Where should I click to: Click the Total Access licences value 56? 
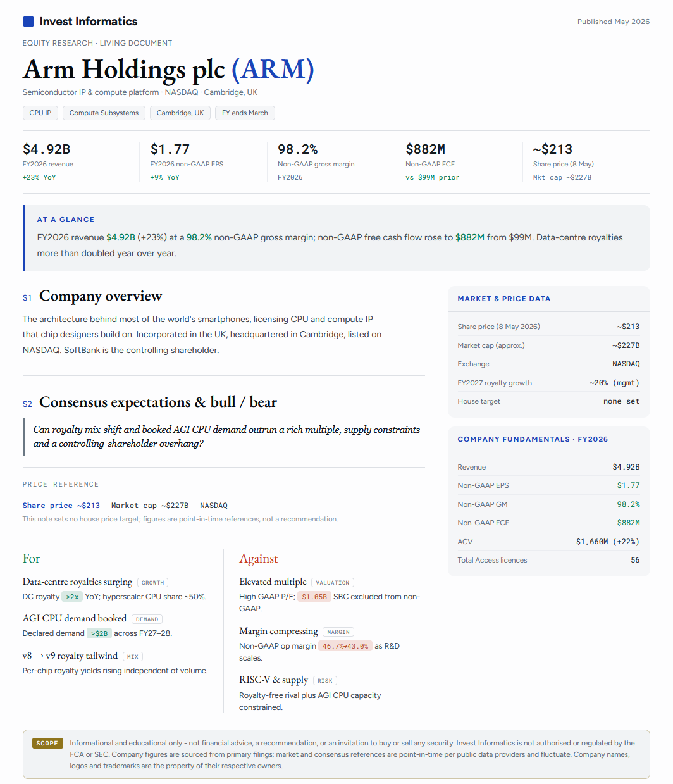tap(635, 560)
